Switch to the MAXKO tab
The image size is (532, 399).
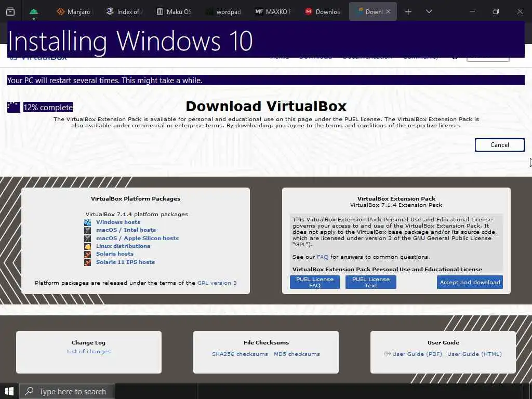(x=273, y=12)
